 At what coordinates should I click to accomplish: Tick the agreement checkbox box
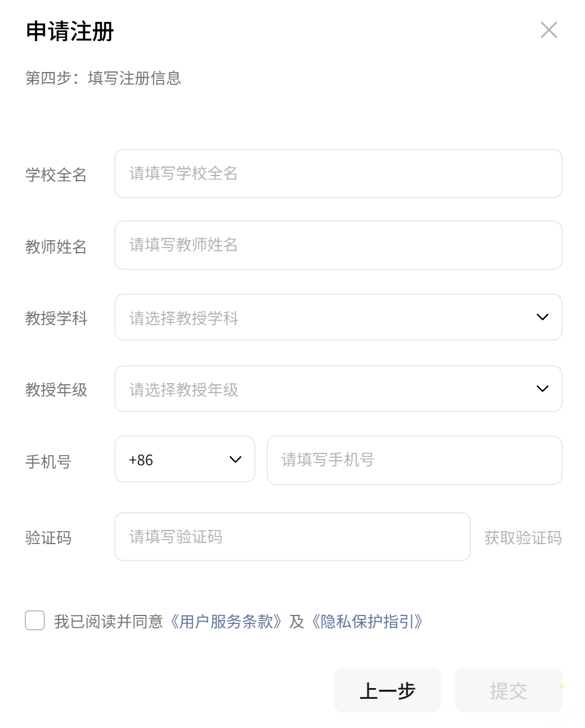[35, 621]
